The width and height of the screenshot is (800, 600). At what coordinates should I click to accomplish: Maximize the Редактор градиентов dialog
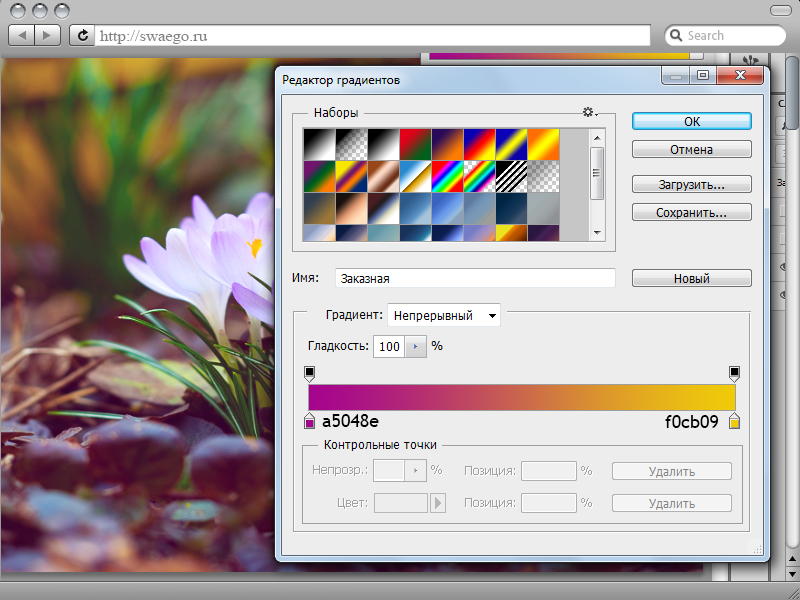703,76
